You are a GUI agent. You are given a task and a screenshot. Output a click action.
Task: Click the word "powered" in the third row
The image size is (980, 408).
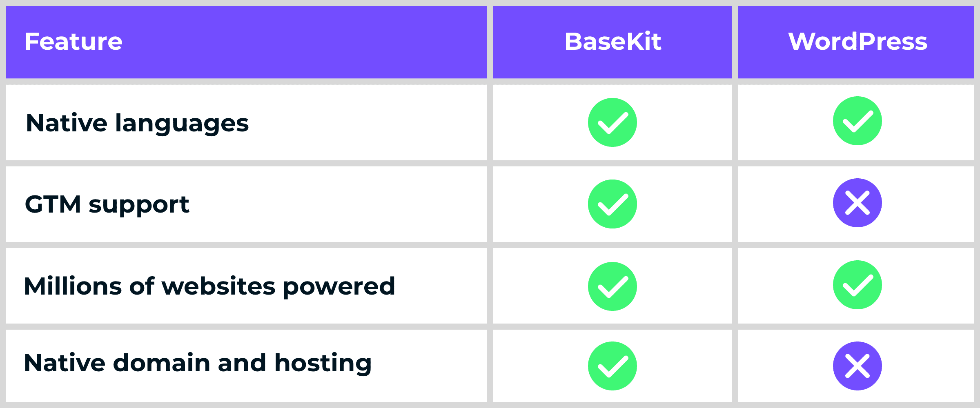339,287
